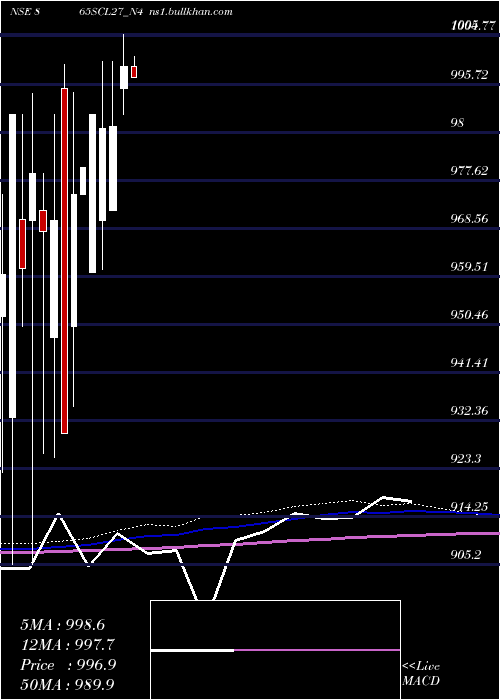Click the 977.62 price axis label
This screenshot has height=700, width=500.
click(x=469, y=171)
